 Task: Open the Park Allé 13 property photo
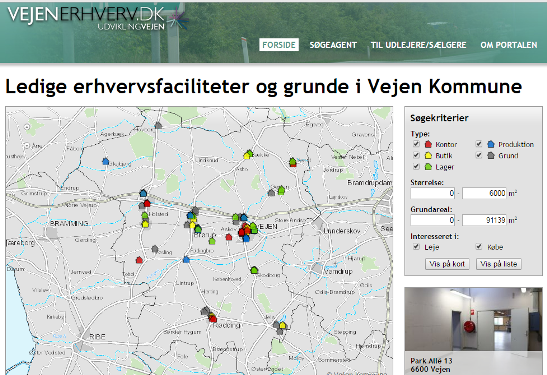[473, 319]
